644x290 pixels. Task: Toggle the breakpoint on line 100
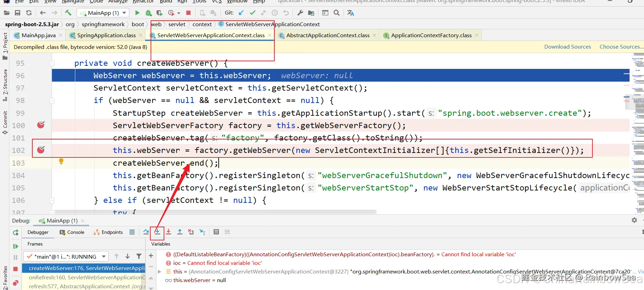click(41, 125)
